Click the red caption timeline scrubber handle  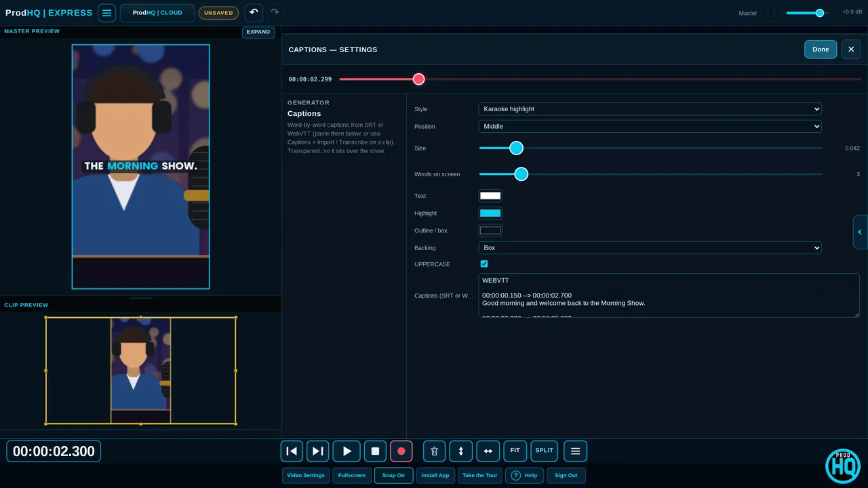418,79
